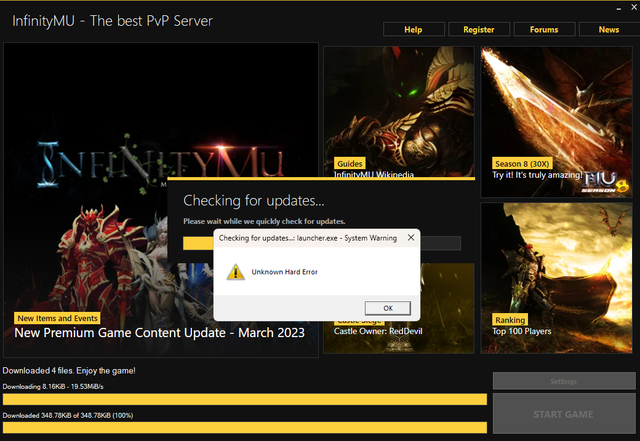Click the Ranking yellow label
This screenshot has width=640, height=441.
(510, 320)
